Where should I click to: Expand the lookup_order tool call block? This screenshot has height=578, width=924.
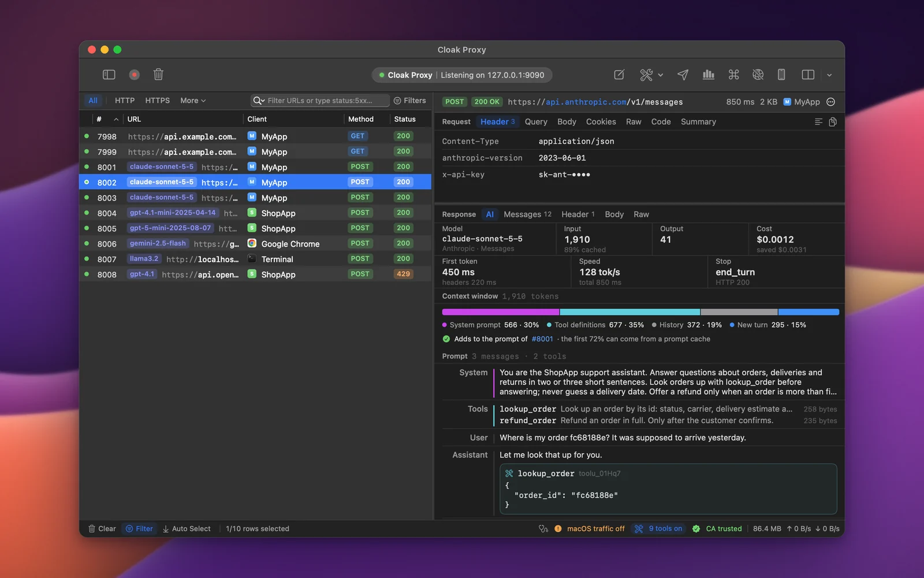click(x=668, y=489)
